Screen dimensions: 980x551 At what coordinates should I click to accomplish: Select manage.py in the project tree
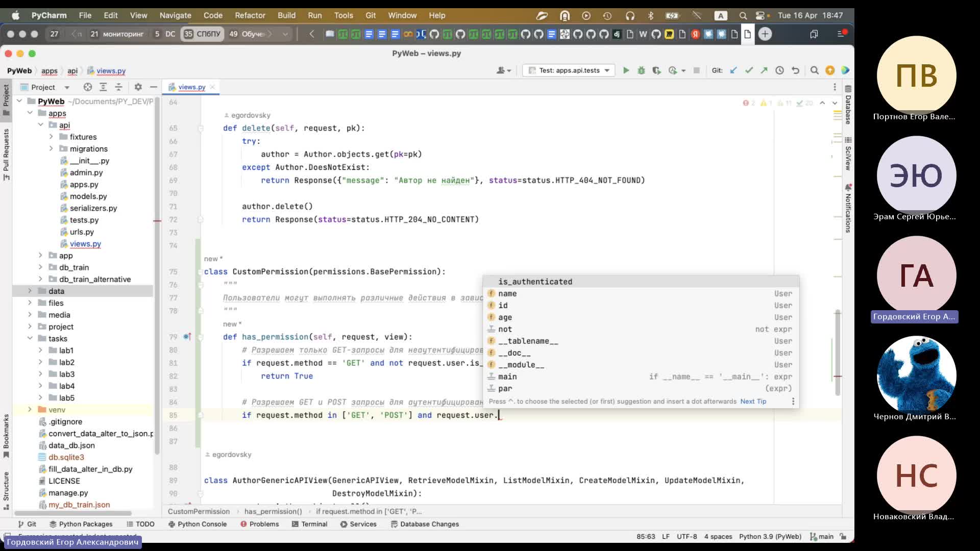point(68,493)
